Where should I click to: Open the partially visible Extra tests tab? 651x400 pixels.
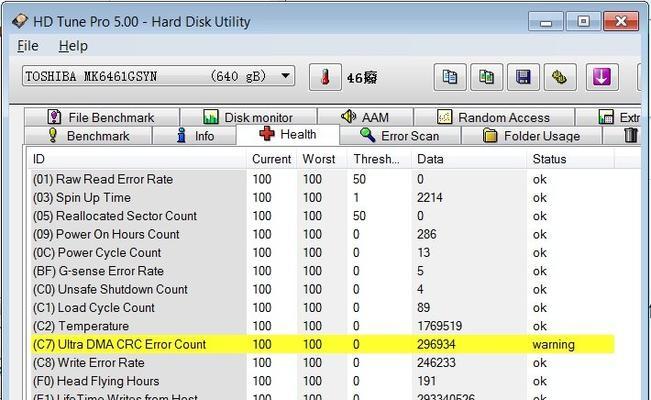(x=609, y=117)
